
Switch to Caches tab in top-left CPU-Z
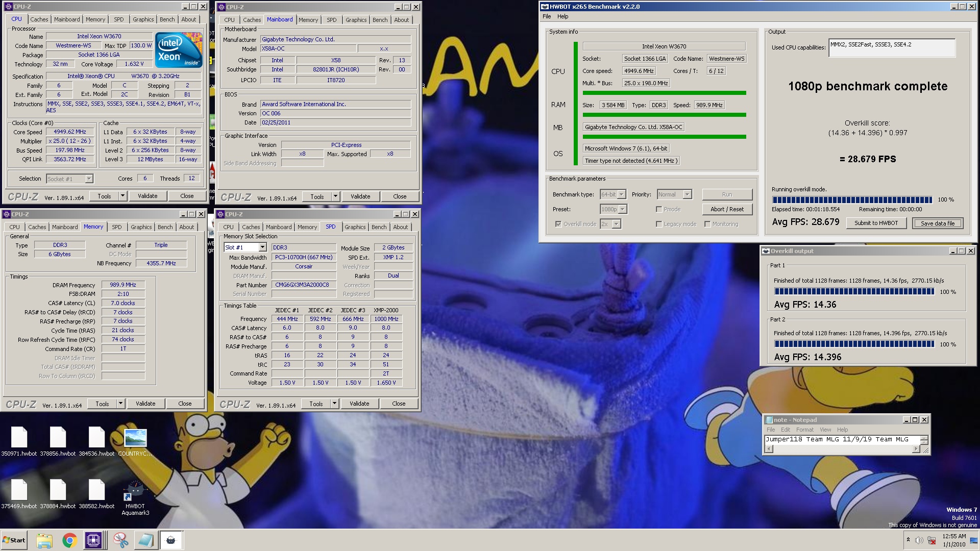[x=39, y=19]
